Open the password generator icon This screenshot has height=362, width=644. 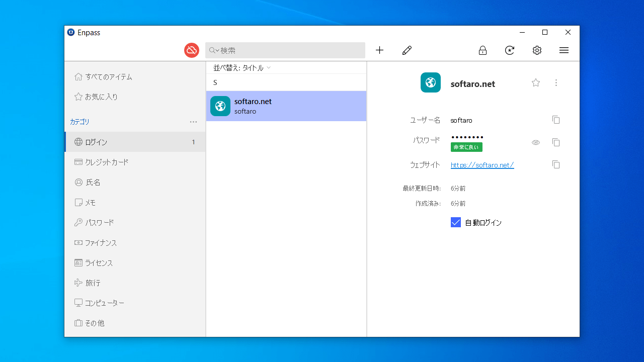(510, 50)
